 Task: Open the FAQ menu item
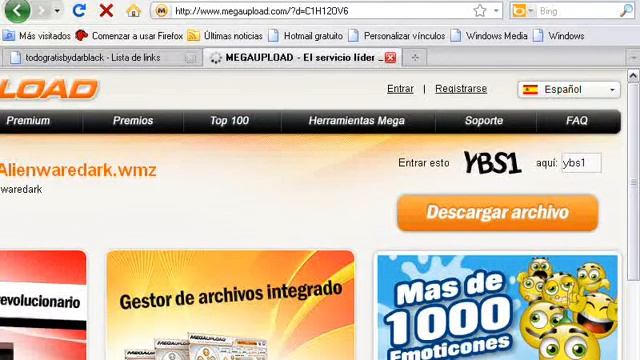tap(577, 121)
